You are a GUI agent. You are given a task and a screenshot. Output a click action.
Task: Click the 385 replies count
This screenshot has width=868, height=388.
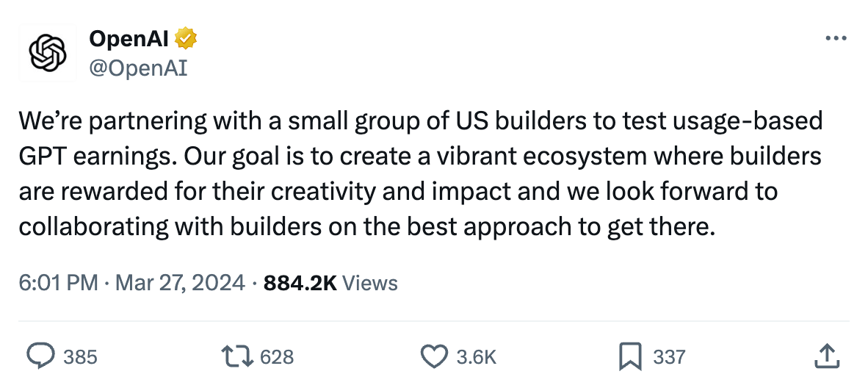pyautogui.click(x=80, y=357)
